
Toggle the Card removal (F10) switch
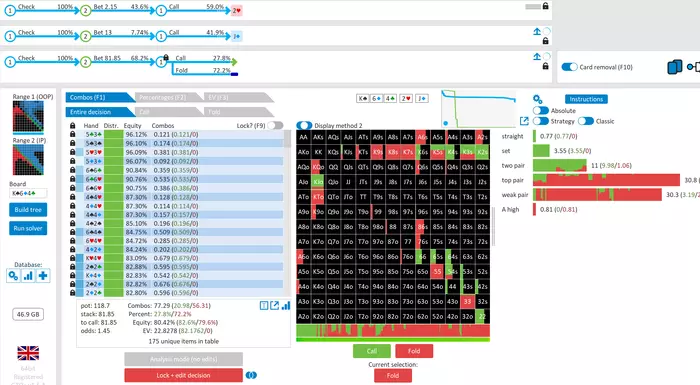tap(569, 67)
